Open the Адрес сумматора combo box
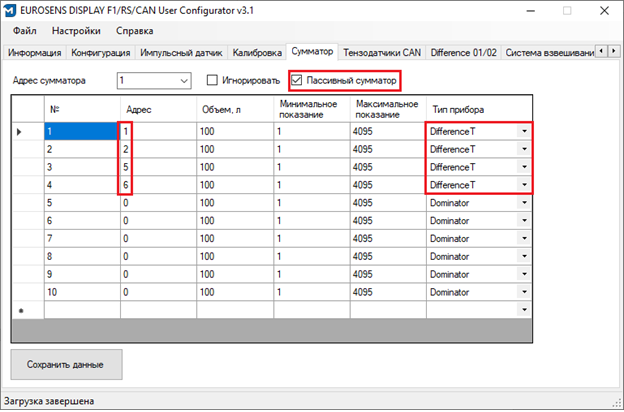This screenshot has height=412, width=624. point(154,81)
